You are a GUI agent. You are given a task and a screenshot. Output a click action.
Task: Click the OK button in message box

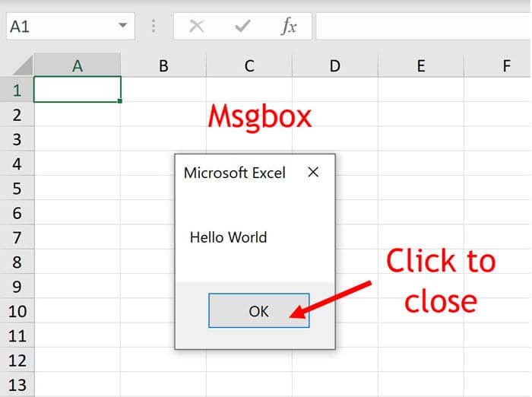pos(259,310)
